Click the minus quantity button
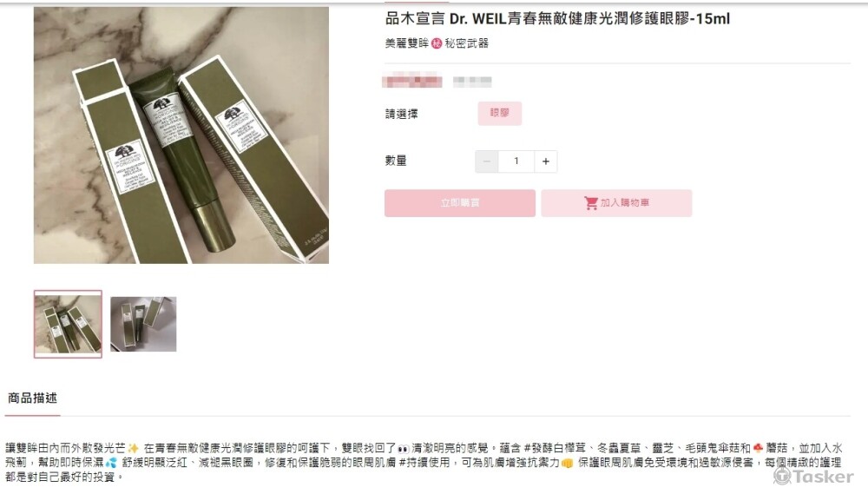868x494 pixels. pyautogui.click(x=487, y=161)
